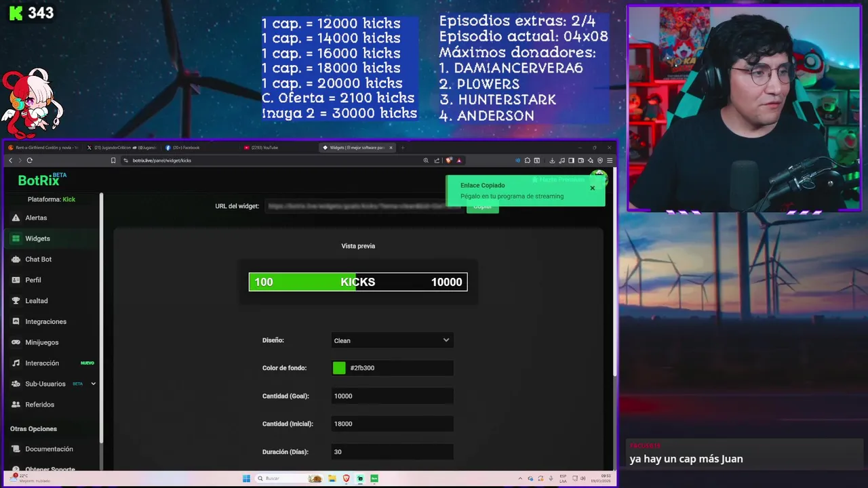The image size is (868, 488).
Task: Click the Brave Rewards triangle icon
Action: (459, 160)
